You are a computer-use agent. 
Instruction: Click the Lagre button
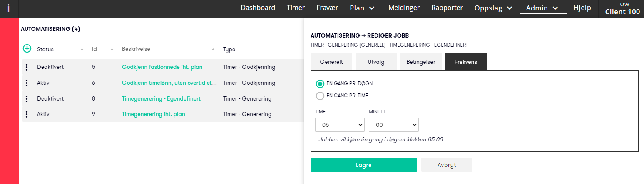click(x=364, y=165)
